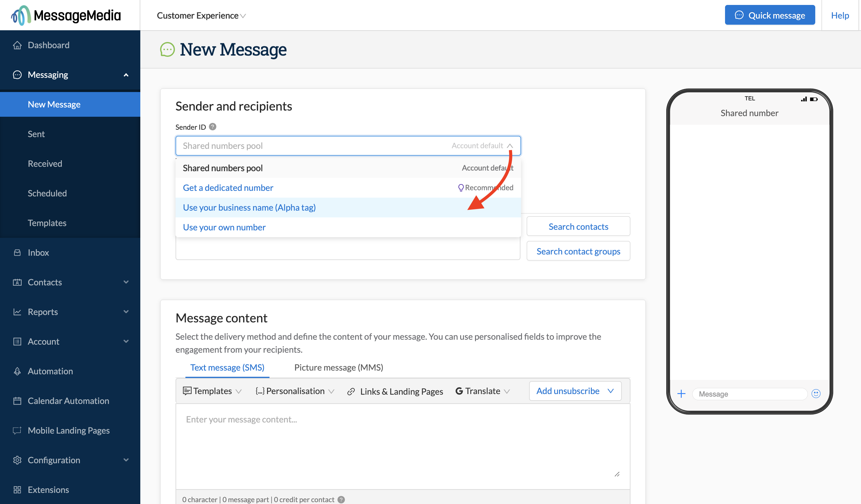Screen dimensions: 861x504
Task: Click the Mobile Landing Pages icon
Action: [17, 430]
